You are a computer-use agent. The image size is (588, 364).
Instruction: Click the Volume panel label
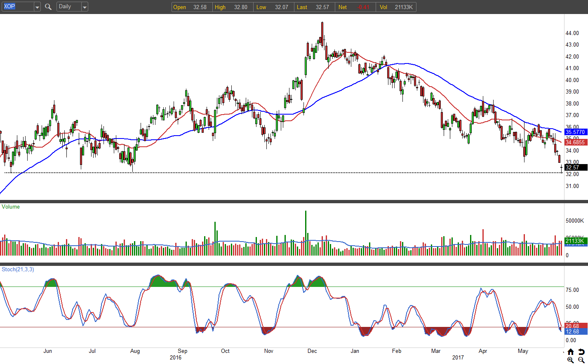[x=11, y=207]
